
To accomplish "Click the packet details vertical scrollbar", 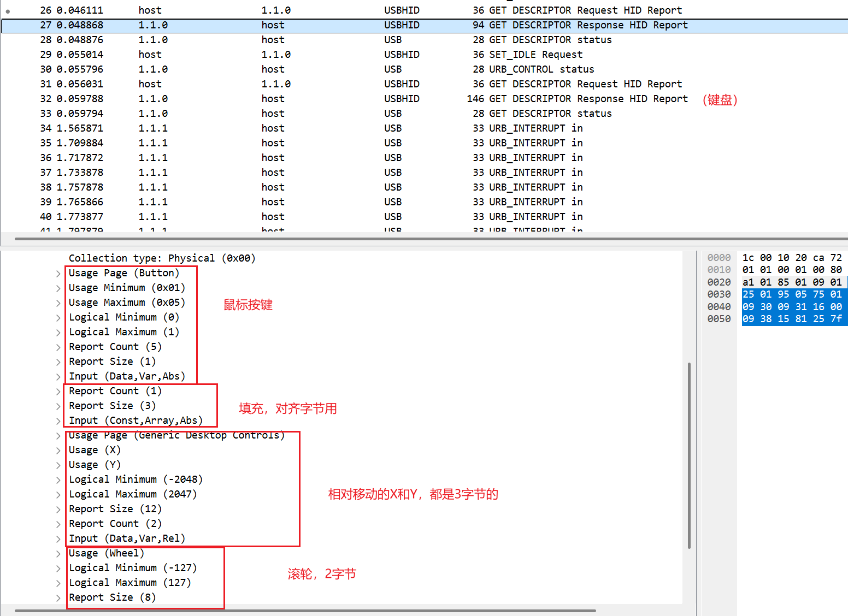I will tap(689, 454).
